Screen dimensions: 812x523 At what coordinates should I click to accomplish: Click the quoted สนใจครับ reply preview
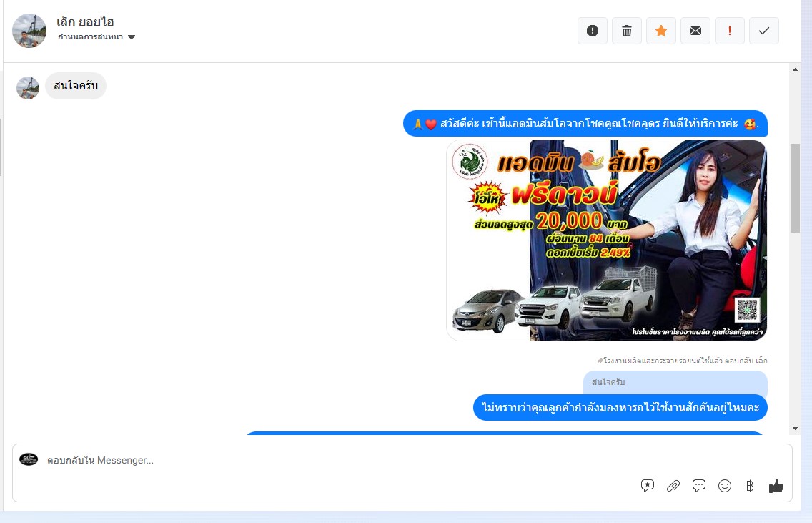[675, 383]
